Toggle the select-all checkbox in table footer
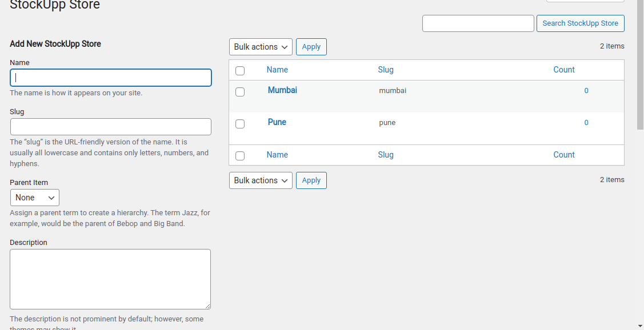Viewport: 644px width, 330px height. click(x=240, y=156)
